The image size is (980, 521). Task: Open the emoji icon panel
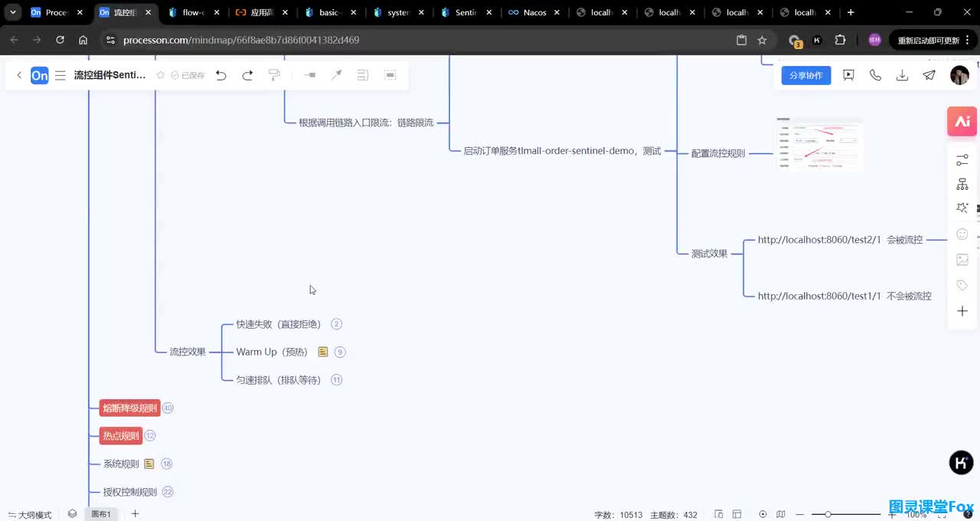(962, 234)
